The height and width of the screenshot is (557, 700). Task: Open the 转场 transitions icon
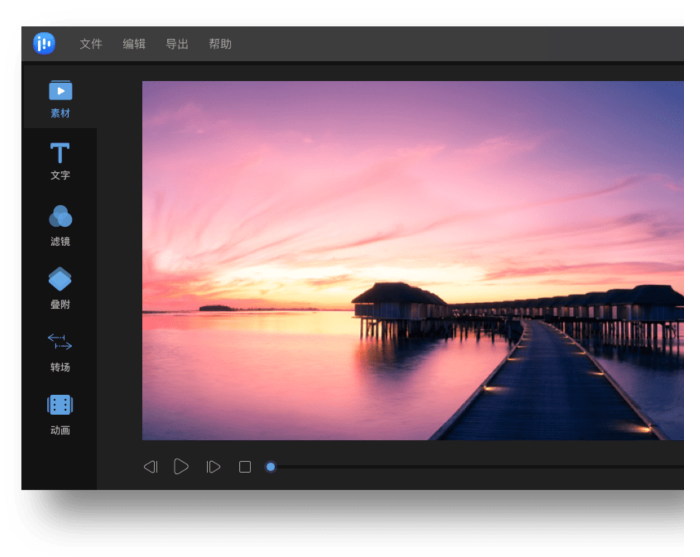tap(60, 342)
